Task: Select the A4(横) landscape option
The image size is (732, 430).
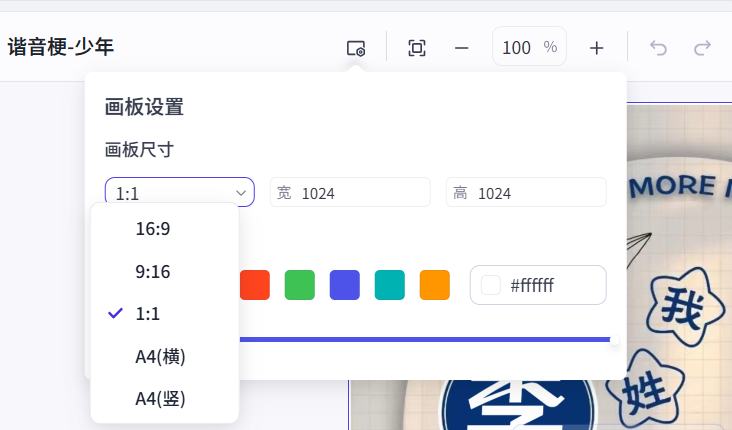Action: tap(165, 357)
